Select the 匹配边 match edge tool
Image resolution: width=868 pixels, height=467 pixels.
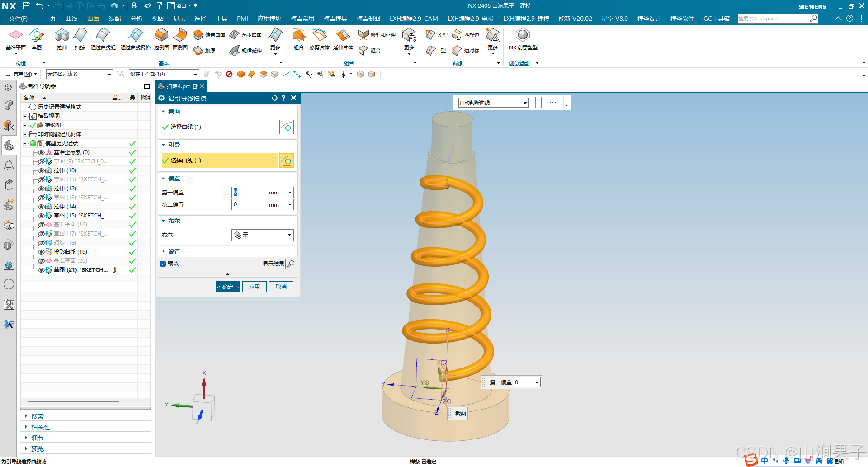click(466, 35)
